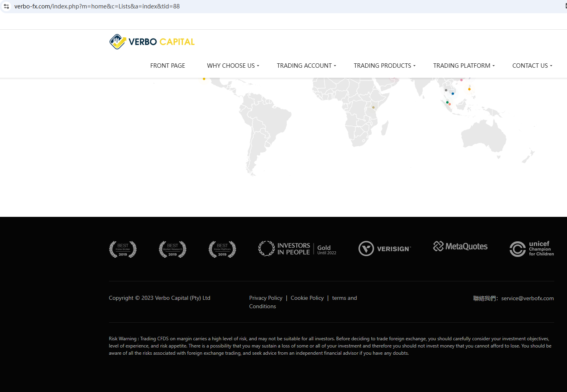Click the Investors in People Gold logo
Screen dimensions: 567x392
297,249
